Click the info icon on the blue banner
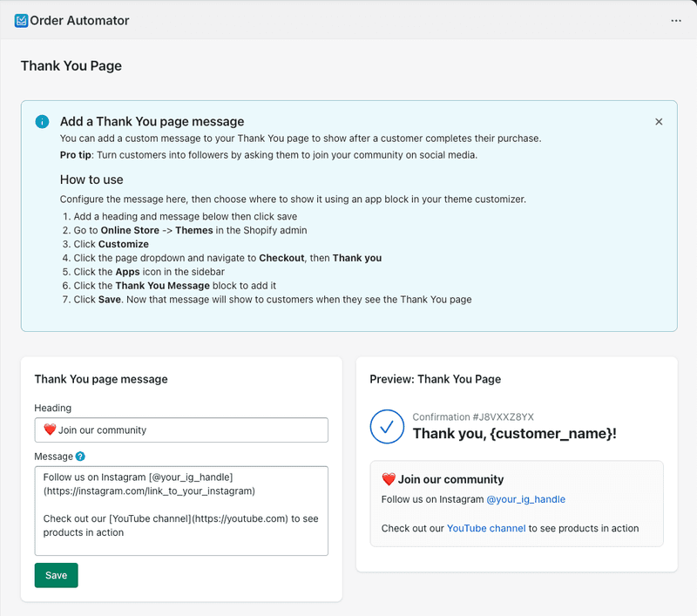The image size is (697, 616). (x=41, y=121)
